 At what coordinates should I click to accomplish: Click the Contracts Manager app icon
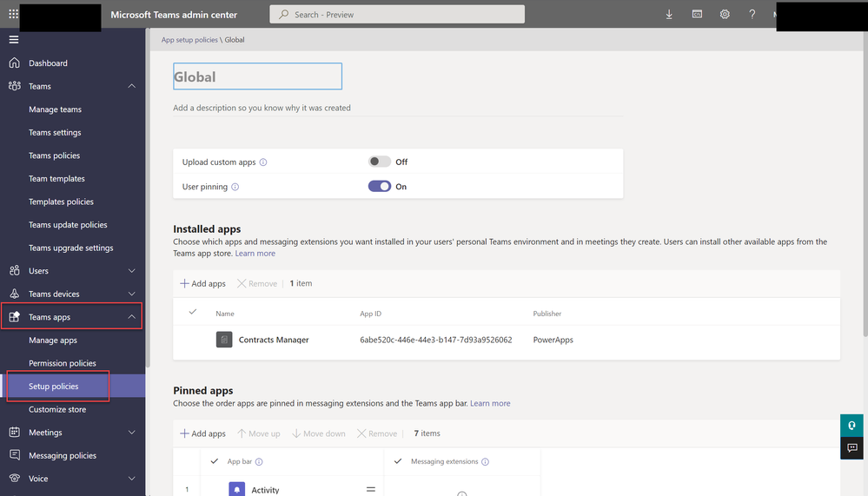click(224, 340)
